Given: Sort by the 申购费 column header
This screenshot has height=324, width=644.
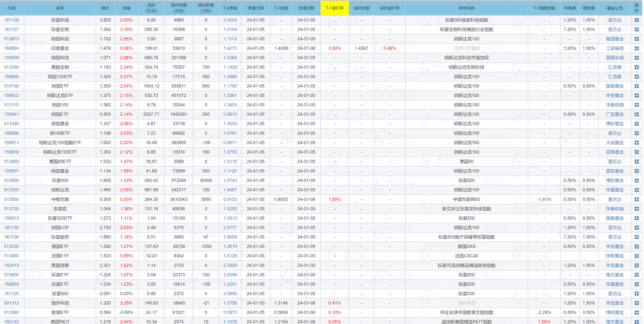Looking at the screenshot, I should (569, 8).
